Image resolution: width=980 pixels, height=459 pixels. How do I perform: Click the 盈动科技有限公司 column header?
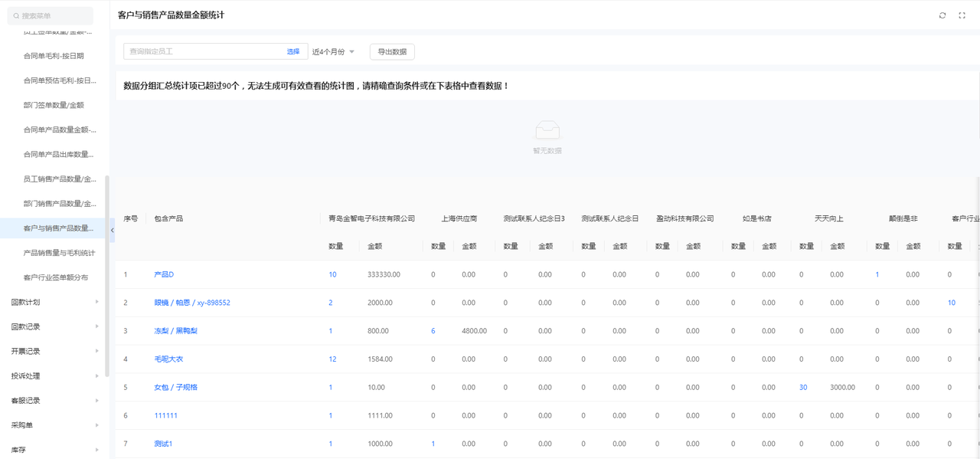coord(685,218)
